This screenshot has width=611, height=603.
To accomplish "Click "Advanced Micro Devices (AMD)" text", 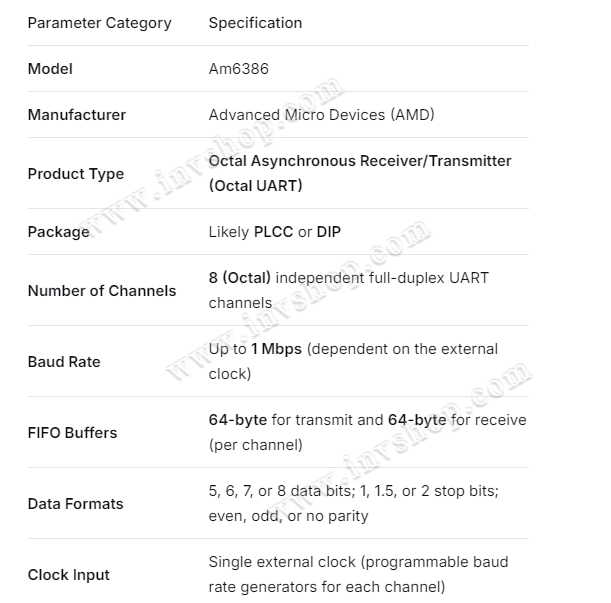I will (321, 115).
